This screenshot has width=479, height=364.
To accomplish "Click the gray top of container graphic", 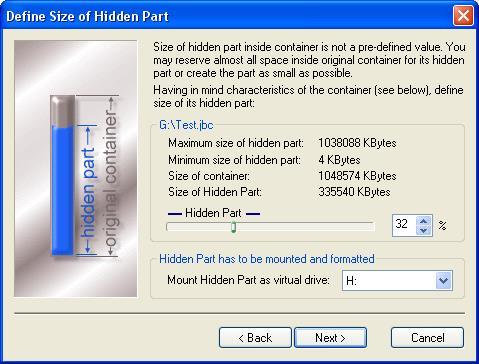I will pos(63,111).
